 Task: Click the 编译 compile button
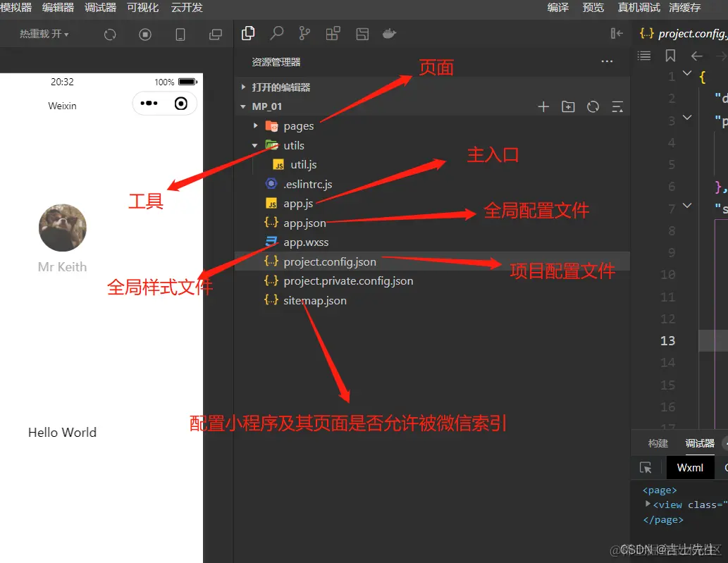point(557,8)
